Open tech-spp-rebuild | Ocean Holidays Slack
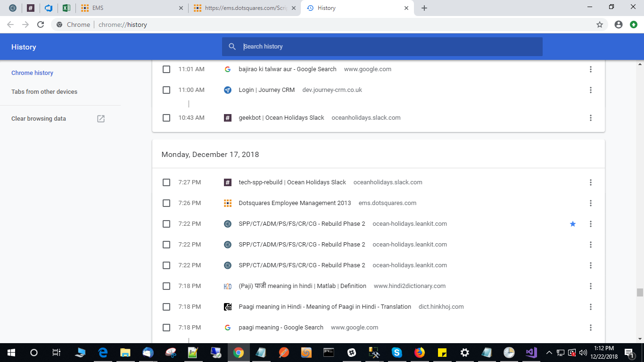 [x=292, y=182]
